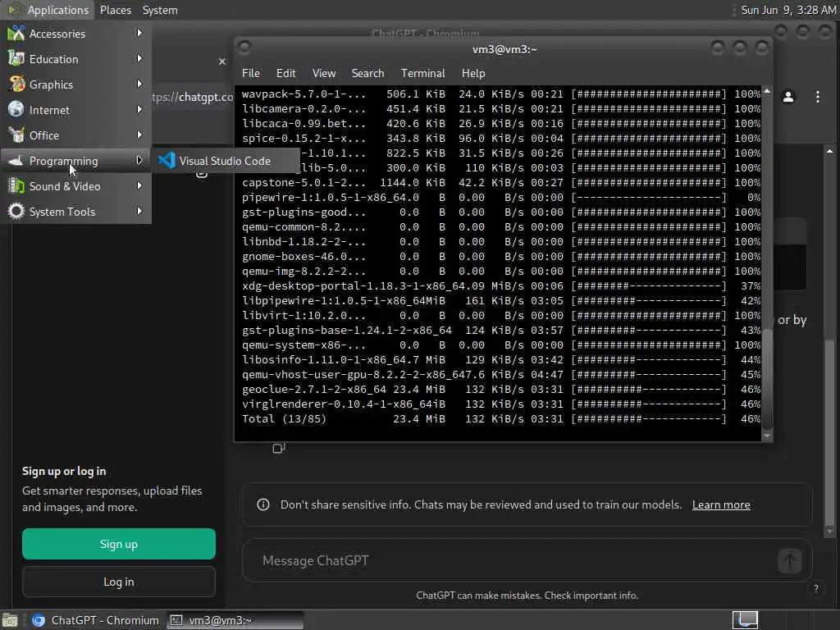
Task: Click the xdg-desktop-portal download row
Action: pos(500,286)
